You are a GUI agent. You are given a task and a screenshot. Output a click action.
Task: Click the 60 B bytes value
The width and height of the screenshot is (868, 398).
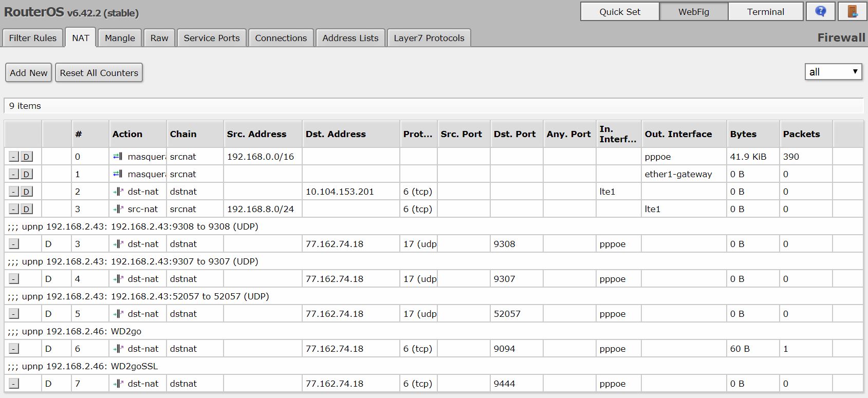click(740, 349)
